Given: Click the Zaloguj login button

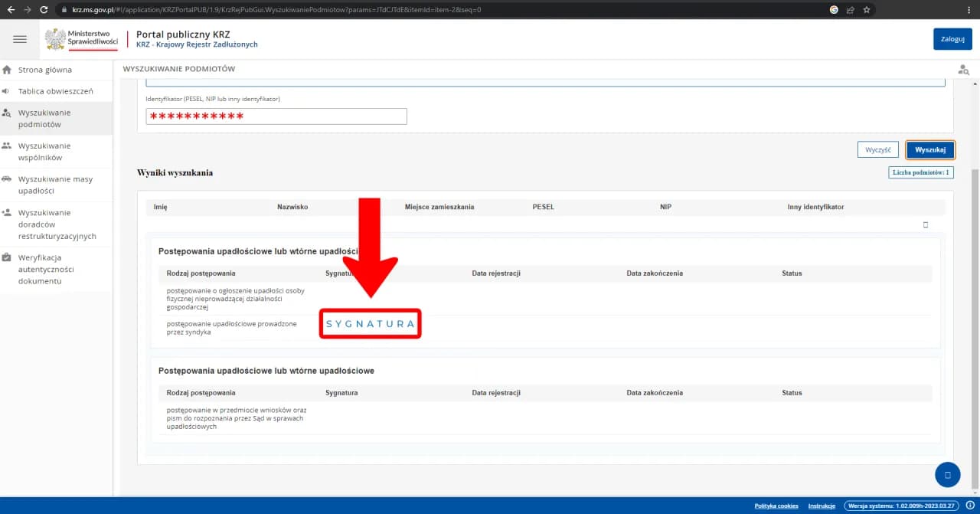Looking at the screenshot, I should point(952,39).
